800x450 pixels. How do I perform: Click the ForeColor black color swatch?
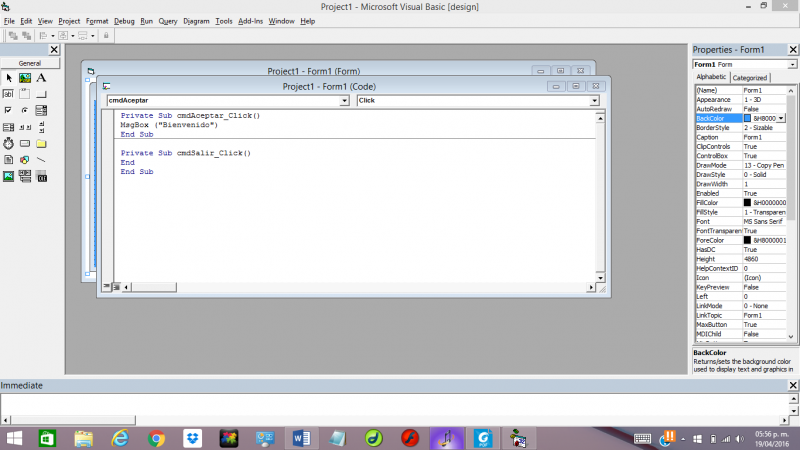[747, 240]
